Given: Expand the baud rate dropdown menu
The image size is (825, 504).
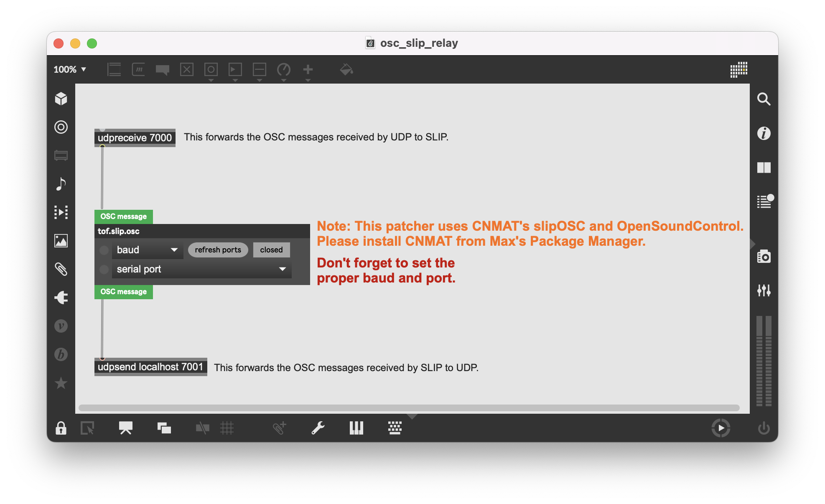Looking at the screenshot, I should (x=173, y=249).
